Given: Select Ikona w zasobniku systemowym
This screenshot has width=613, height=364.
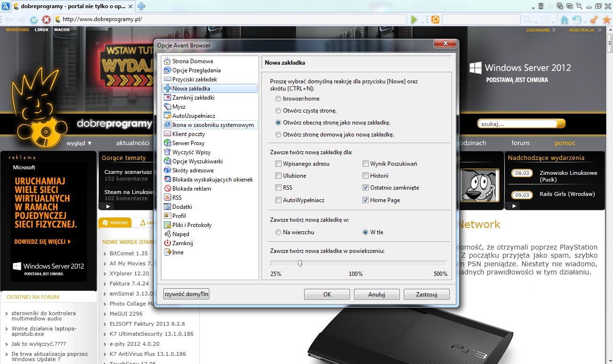Looking at the screenshot, I should click(210, 125).
